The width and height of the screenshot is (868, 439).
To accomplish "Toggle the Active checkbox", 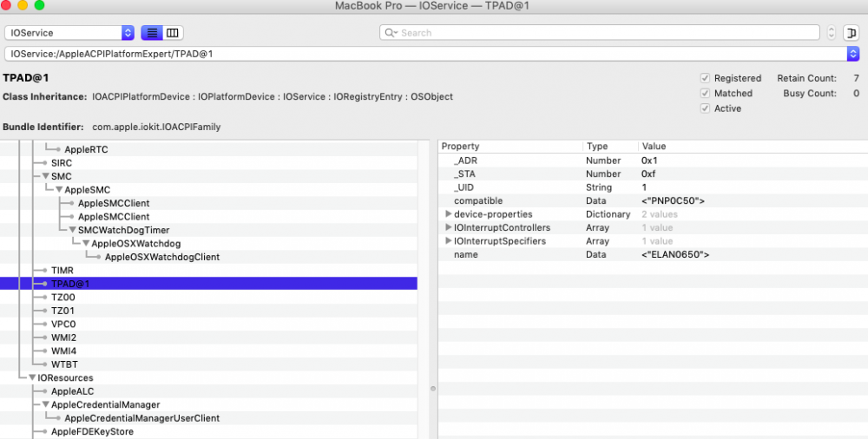I will pos(705,108).
